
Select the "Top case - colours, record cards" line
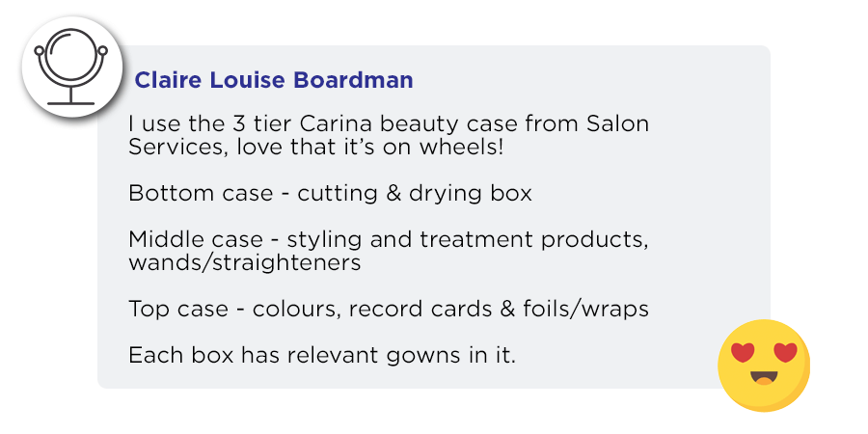click(389, 309)
